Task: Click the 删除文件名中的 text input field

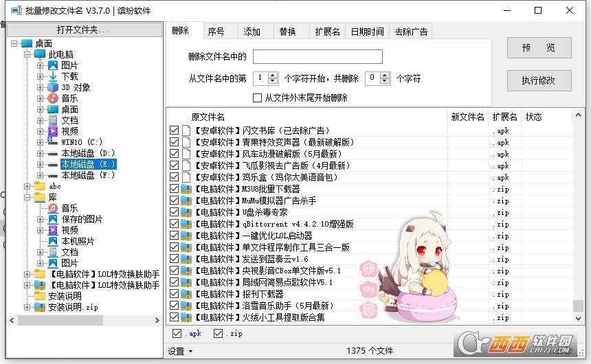Action: [x=317, y=56]
